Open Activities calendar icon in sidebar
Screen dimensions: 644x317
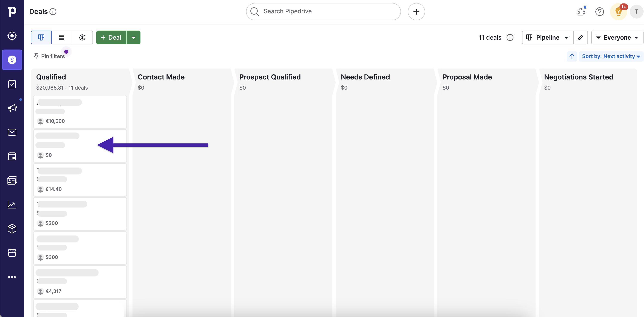[x=12, y=156]
